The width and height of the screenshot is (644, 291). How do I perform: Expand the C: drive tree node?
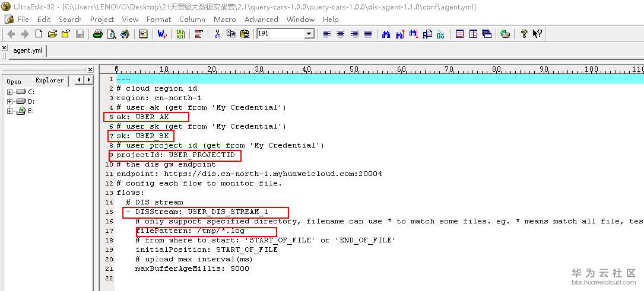[x=10, y=92]
